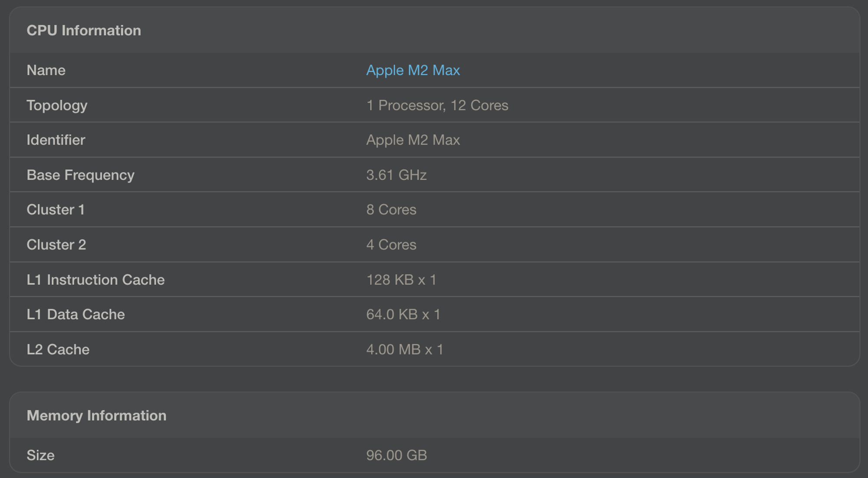Select the 3.61 GHz value
The height and width of the screenshot is (478, 868).
(x=396, y=175)
